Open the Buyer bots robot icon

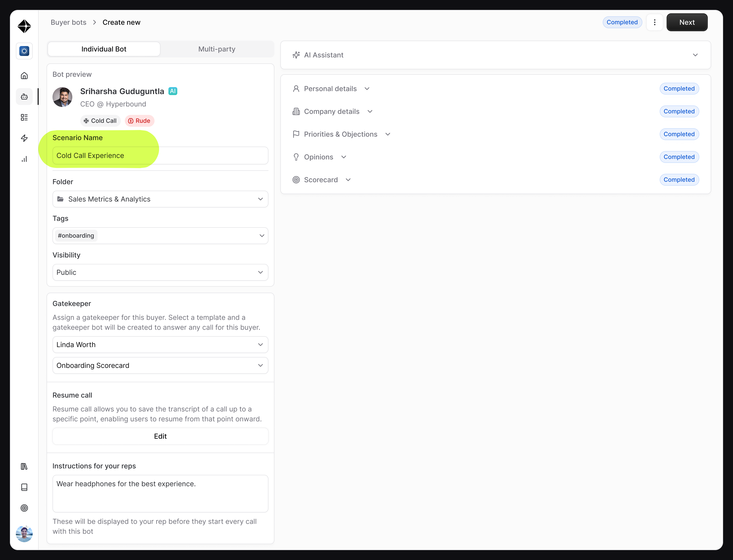tap(24, 97)
